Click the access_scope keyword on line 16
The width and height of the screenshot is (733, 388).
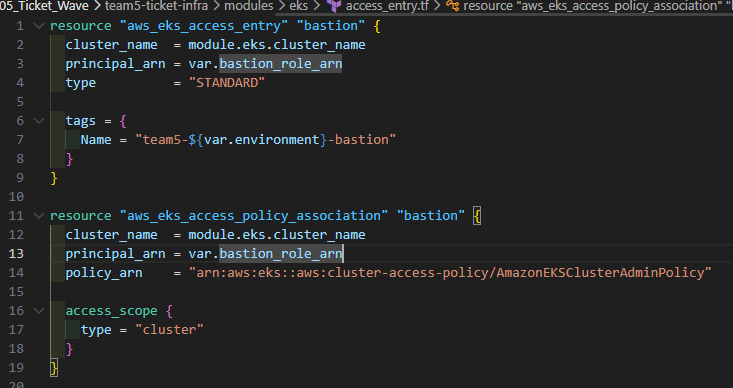coord(111,311)
